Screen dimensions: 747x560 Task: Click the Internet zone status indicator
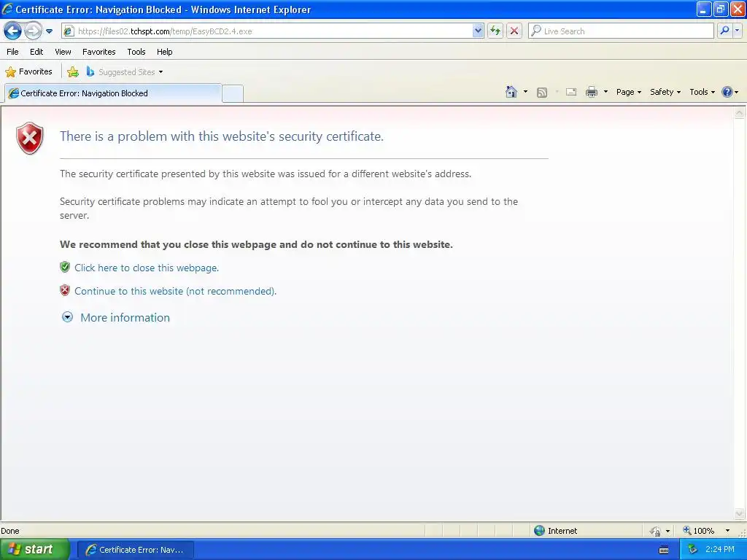pos(555,531)
